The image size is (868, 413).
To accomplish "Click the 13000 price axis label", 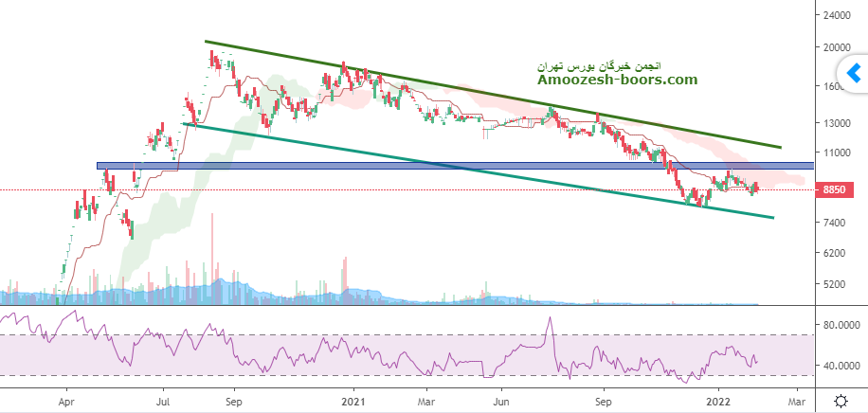I will 840,123.
